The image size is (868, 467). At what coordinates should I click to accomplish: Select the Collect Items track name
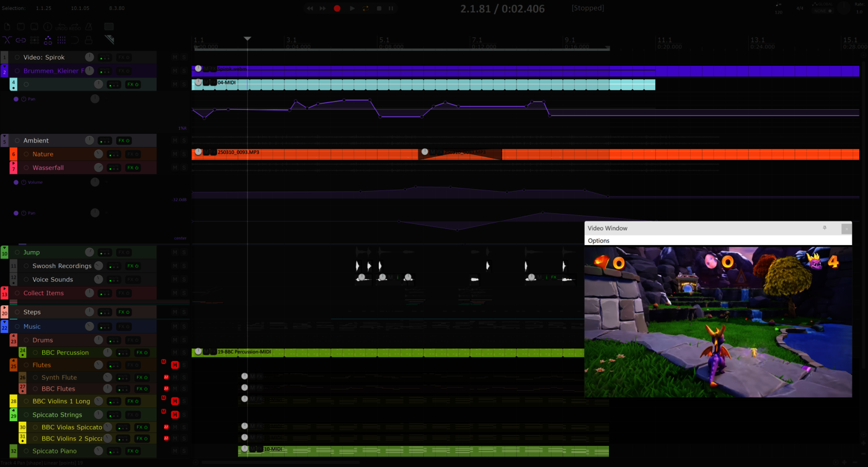43,293
